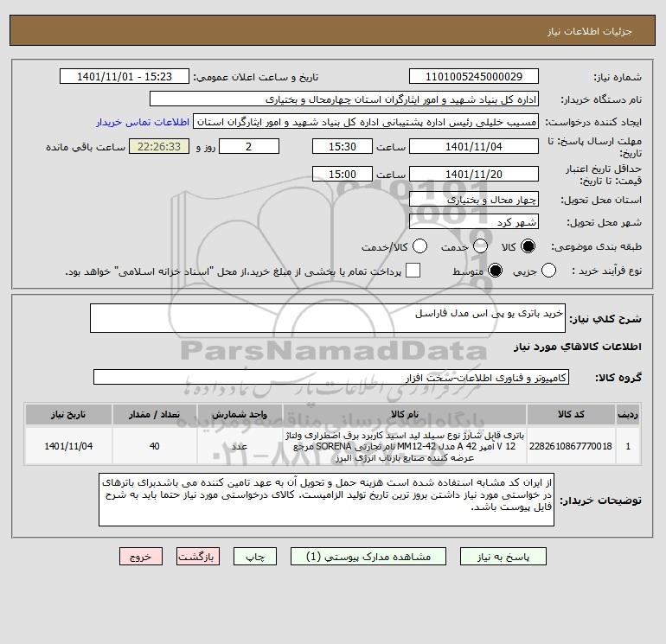Click the quantity cell showing 40

[x=154, y=446]
